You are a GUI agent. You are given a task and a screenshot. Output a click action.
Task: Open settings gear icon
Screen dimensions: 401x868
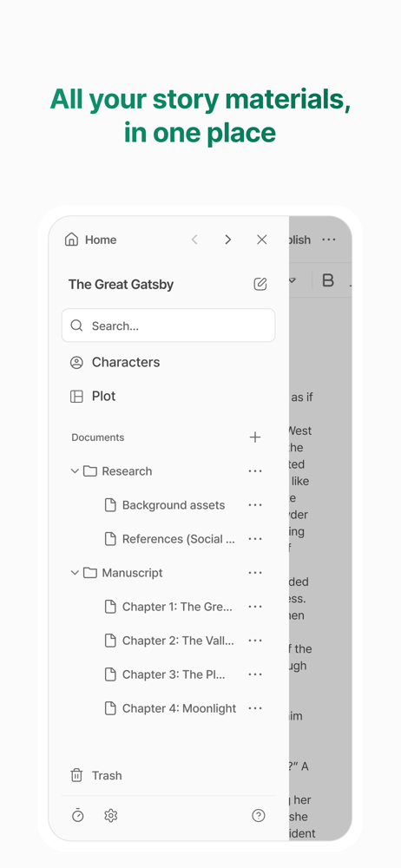coord(111,815)
